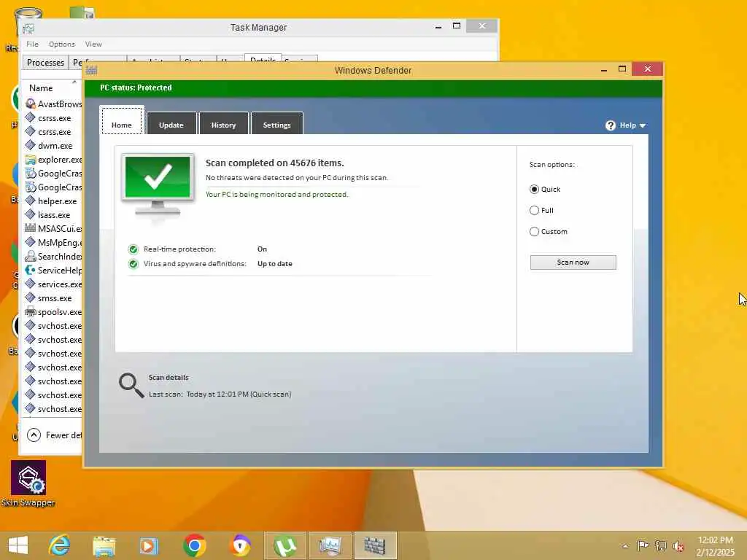747x560 pixels.
Task: Open the media player taskbar icon
Action: [x=149, y=545]
